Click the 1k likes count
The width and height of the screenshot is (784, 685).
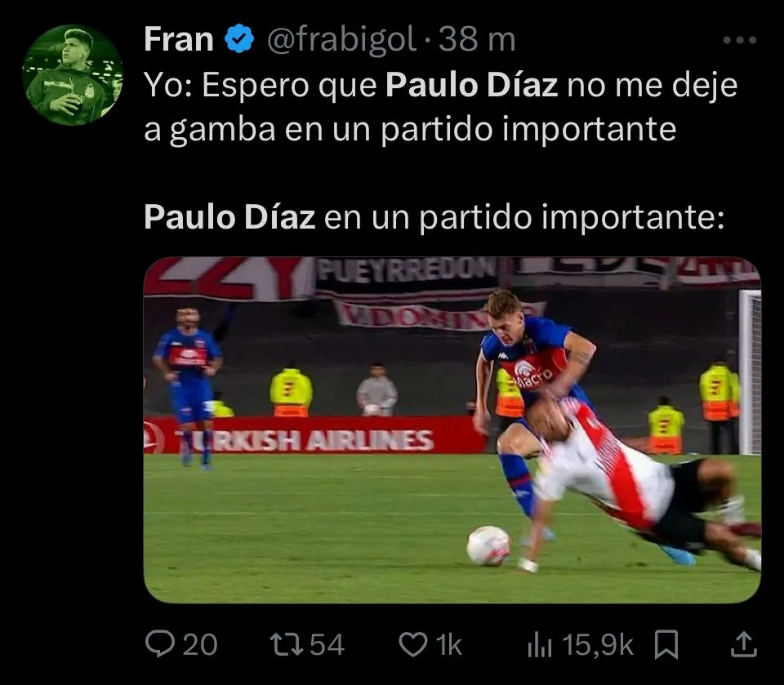pyautogui.click(x=449, y=644)
